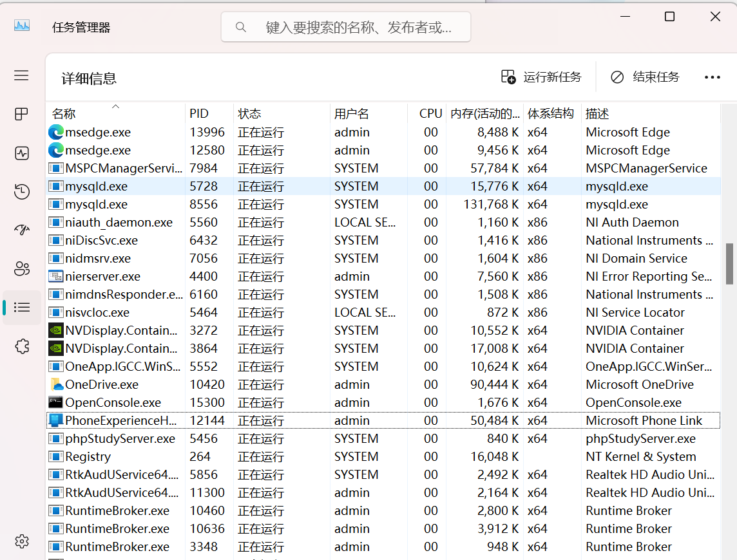
Task: Click the PhoneExperienceHost phone icon
Action: tap(56, 420)
